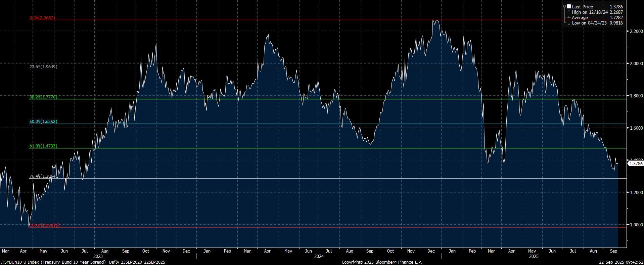
Task: Click the current price tag 1.3786 on the axis
Action: (x=636, y=164)
